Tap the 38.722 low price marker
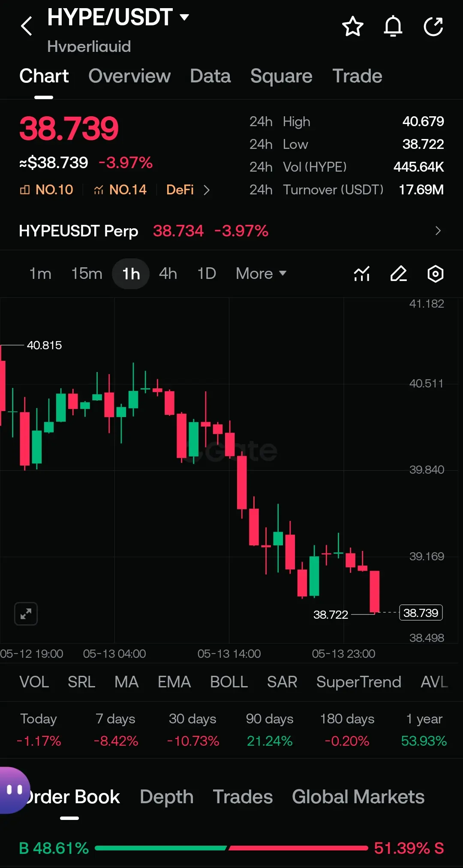Screen dimensions: 463x868 (331, 614)
